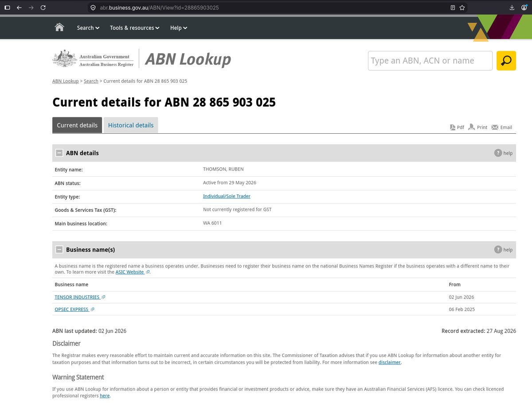Click the From column header
Viewport: 532px width, 403px height.
(454, 284)
